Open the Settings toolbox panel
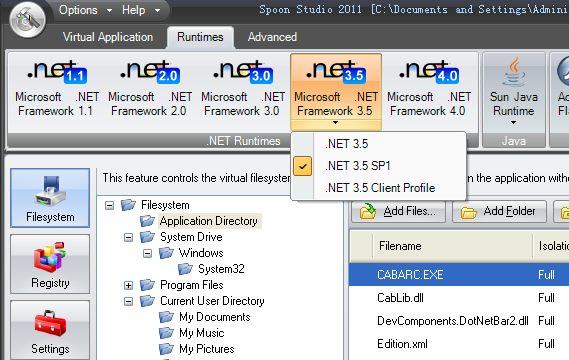 pos(50,330)
